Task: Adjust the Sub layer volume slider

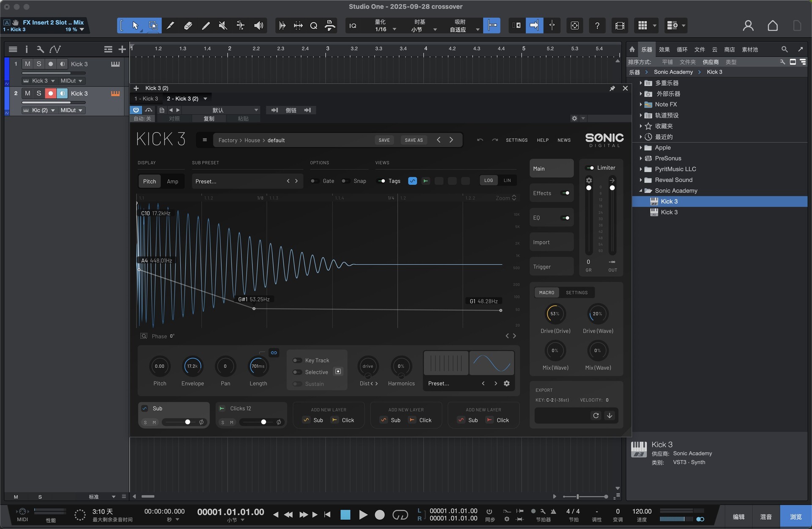Action: click(x=187, y=422)
